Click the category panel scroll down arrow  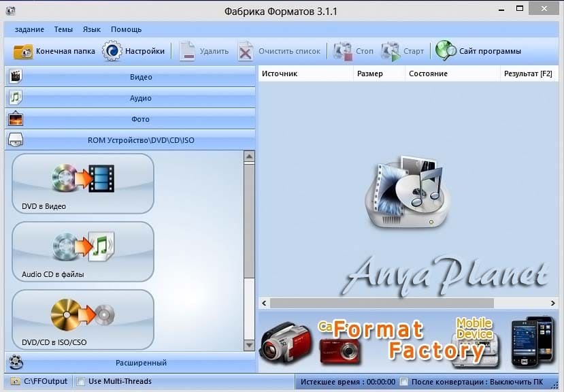coord(249,345)
